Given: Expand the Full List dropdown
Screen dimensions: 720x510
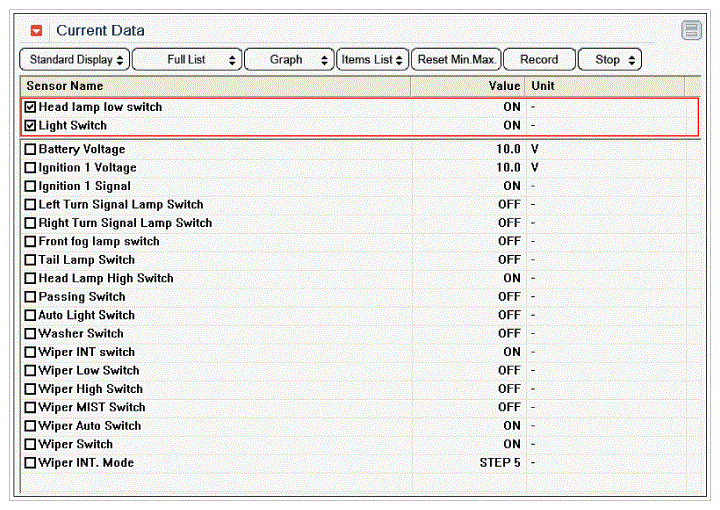Looking at the screenshot, I should pos(187,60).
